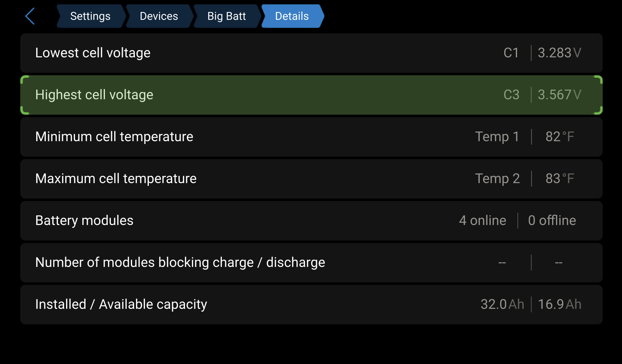The width and height of the screenshot is (622, 364).
Task: Open the Battery modules row
Action: (x=311, y=220)
